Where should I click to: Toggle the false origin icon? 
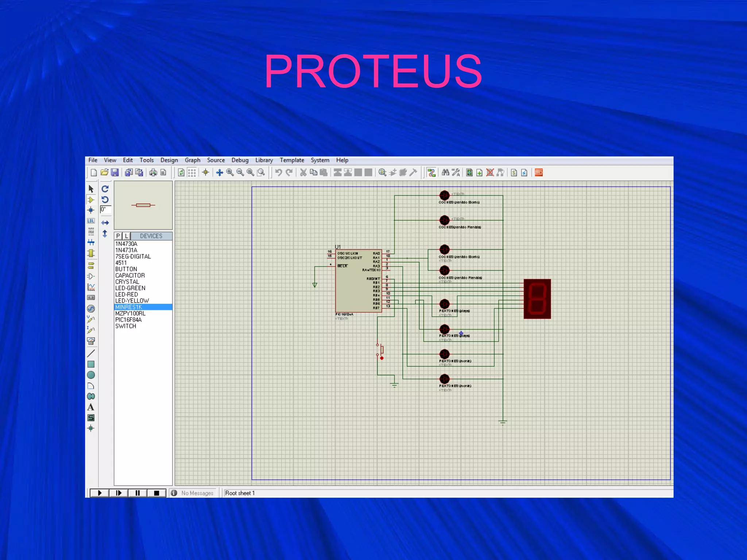[206, 172]
